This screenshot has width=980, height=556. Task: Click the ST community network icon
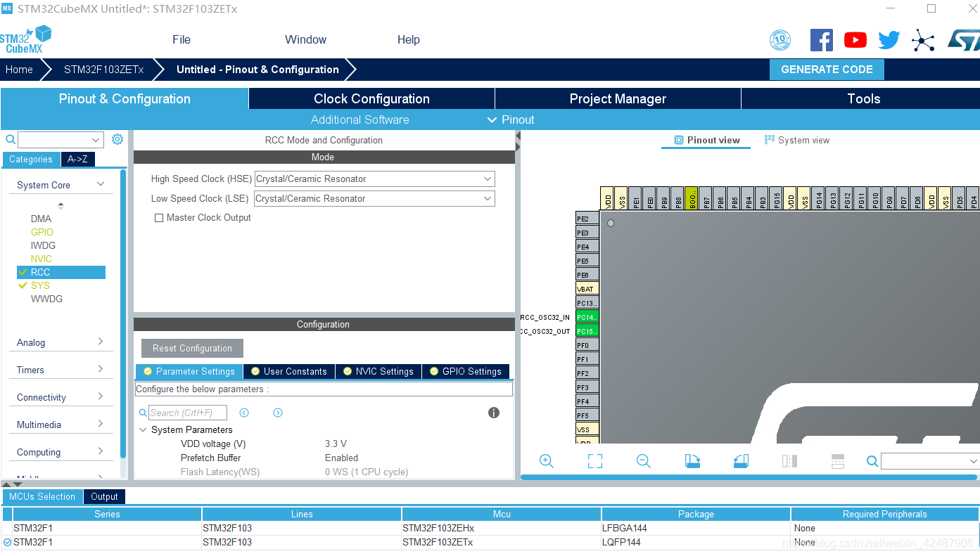pyautogui.click(x=923, y=40)
